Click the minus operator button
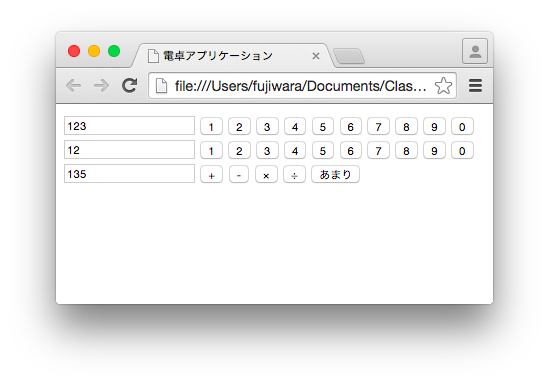Image resolution: width=549 pixels, height=384 pixels. pyautogui.click(x=239, y=174)
